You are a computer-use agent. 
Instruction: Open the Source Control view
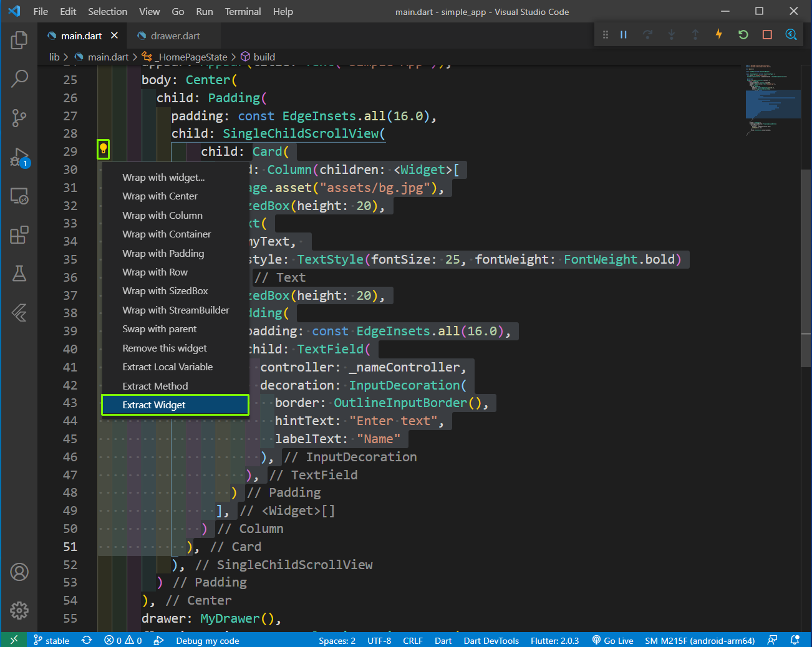tap(19, 117)
